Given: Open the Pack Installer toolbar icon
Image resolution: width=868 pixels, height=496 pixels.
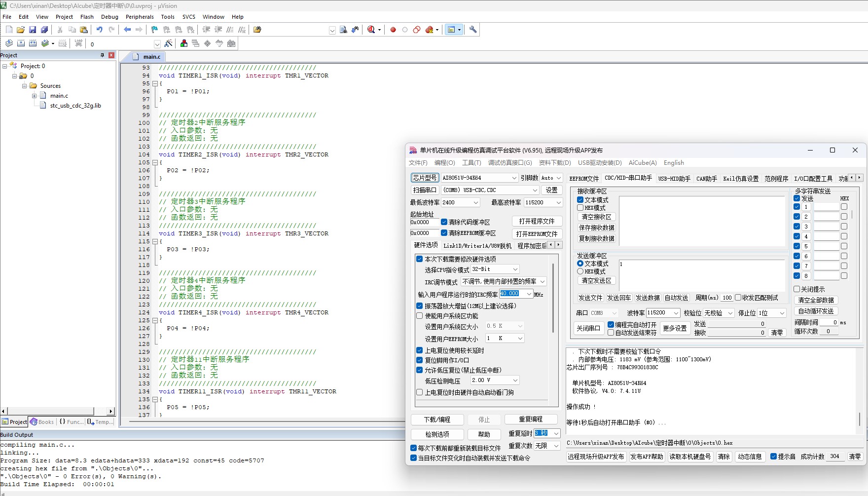Looking at the screenshot, I should tap(231, 43).
